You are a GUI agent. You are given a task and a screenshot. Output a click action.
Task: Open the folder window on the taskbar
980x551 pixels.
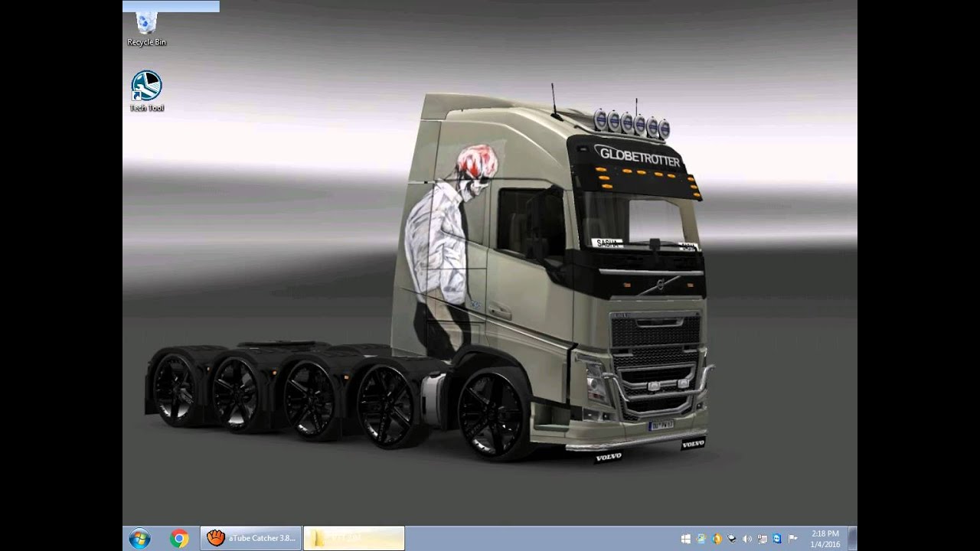pyautogui.click(x=354, y=538)
